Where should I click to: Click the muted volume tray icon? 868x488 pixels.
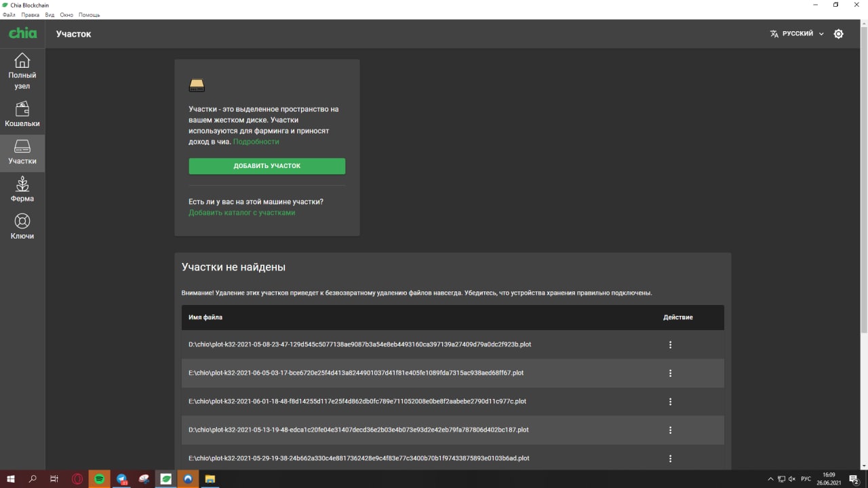coord(791,479)
